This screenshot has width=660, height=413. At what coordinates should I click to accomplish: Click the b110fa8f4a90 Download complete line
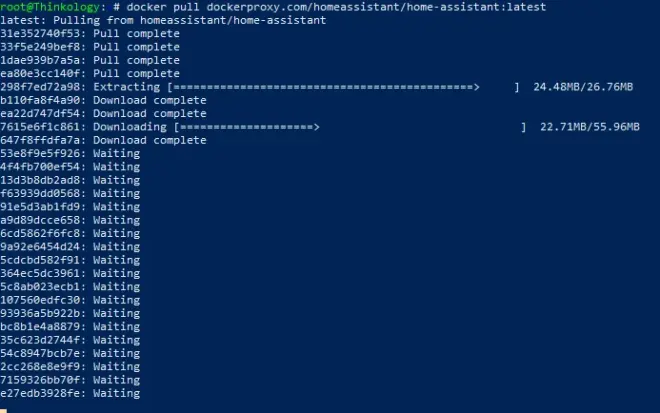pyautogui.click(x=103, y=101)
